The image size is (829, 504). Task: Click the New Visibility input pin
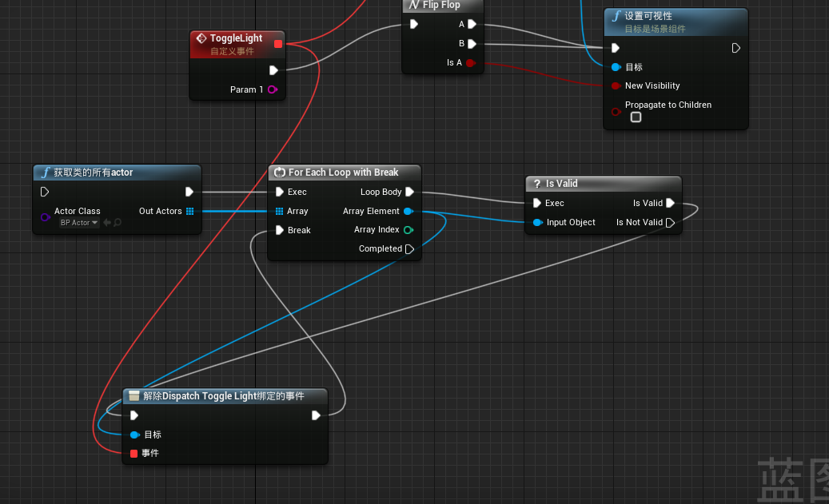[x=616, y=86]
